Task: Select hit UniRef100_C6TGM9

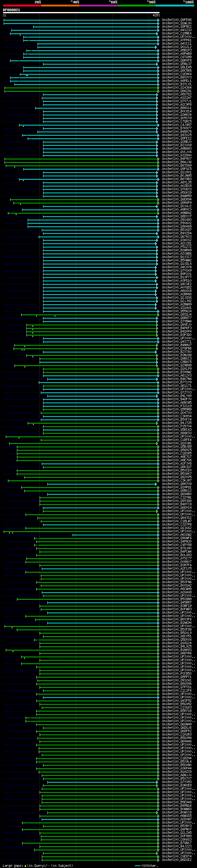Action: [x=176, y=57]
